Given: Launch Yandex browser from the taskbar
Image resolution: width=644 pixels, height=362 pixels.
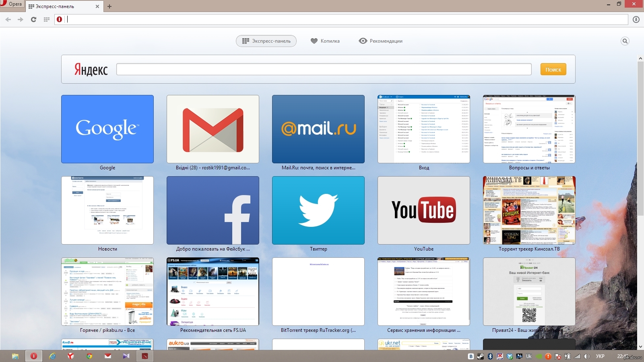Looking at the screenshot, I should click(x=71, y=356).
